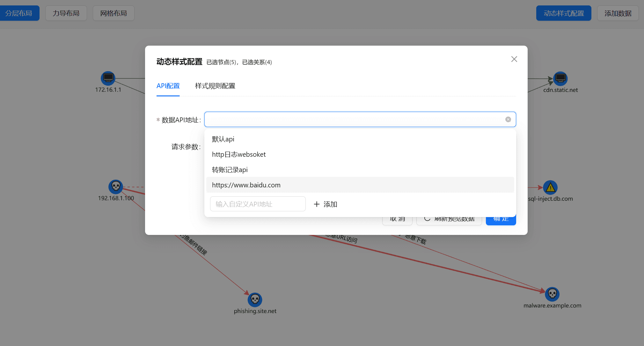
Task: Switch to the API配置 tab
Action: (168, 86)
